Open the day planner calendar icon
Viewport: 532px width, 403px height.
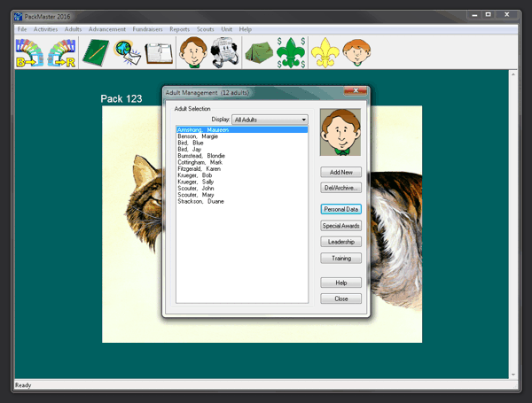point(159,53)
